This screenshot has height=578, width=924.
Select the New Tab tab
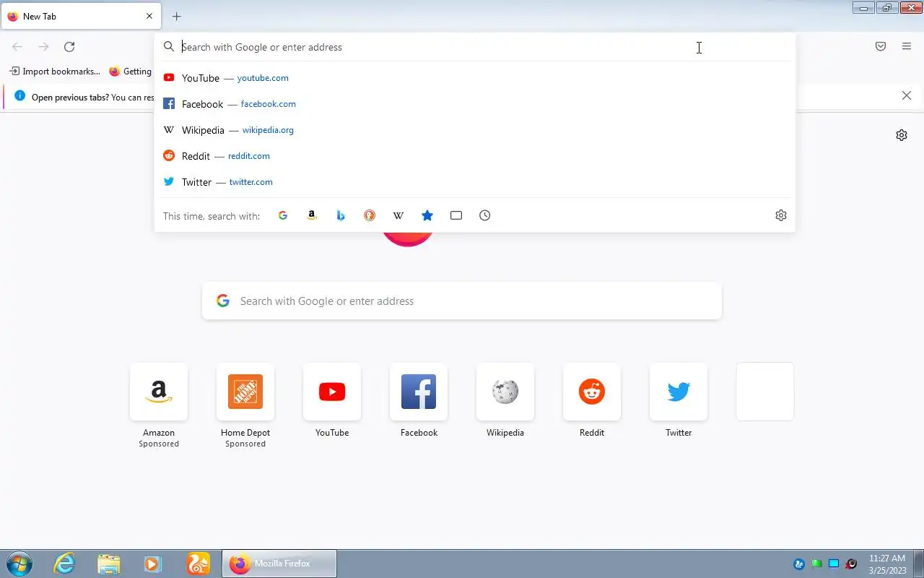81,16
